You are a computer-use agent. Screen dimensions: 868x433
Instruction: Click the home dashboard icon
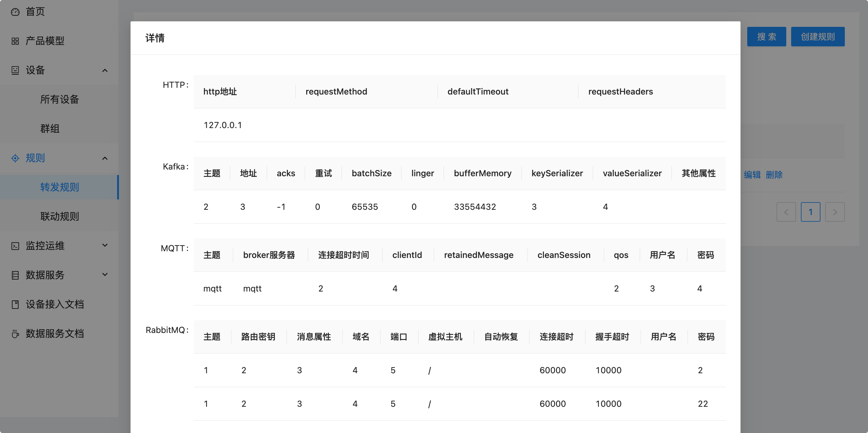click(x=15, y=12)
